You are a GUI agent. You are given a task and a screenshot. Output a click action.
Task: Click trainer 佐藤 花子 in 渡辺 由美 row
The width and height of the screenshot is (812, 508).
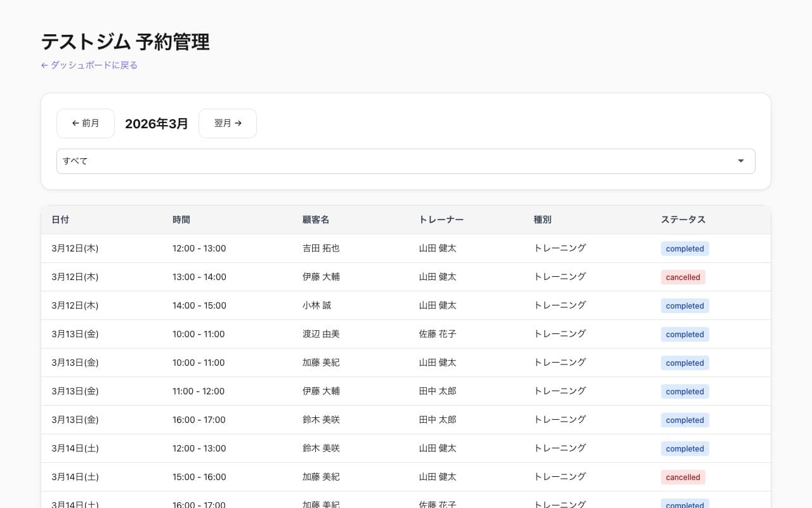click(x=437, y=334)
